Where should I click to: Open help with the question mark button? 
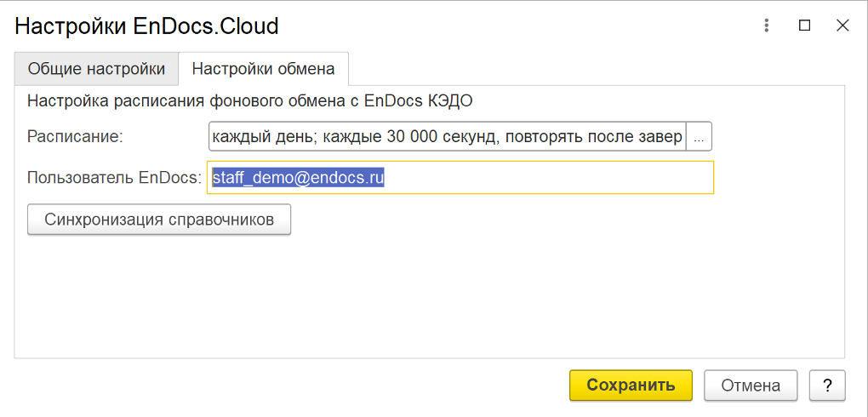pyautogui.click(x=828, y=386)
